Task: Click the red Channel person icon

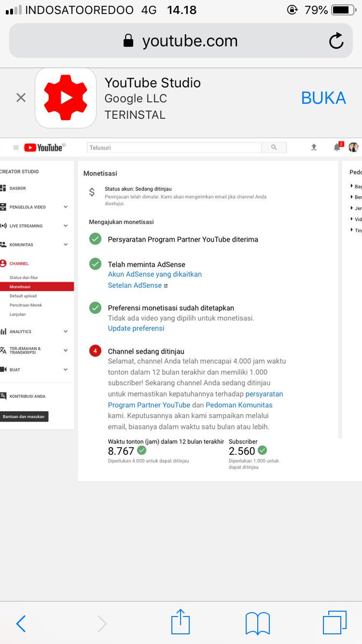Action: tap(3, 264)
